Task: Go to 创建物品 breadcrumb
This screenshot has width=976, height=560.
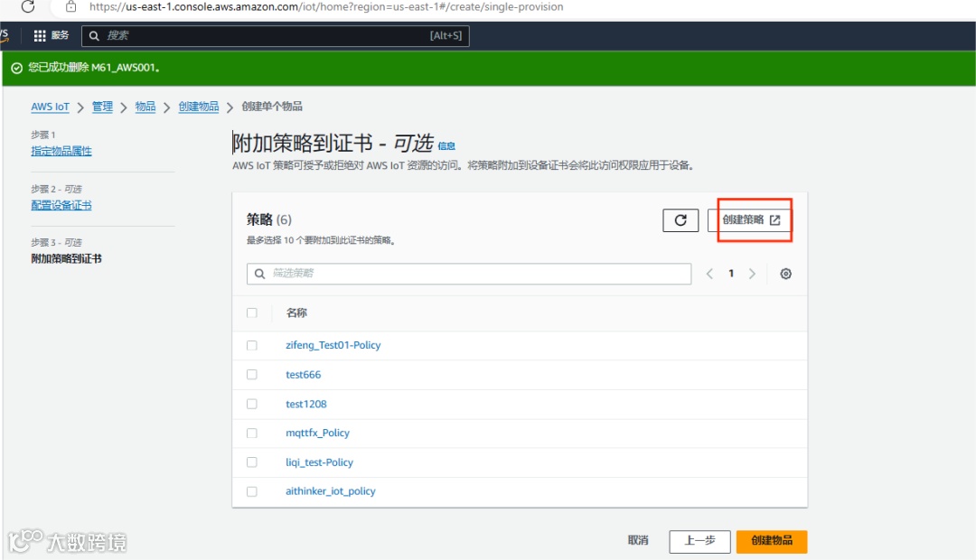Action: click(199, 107)
